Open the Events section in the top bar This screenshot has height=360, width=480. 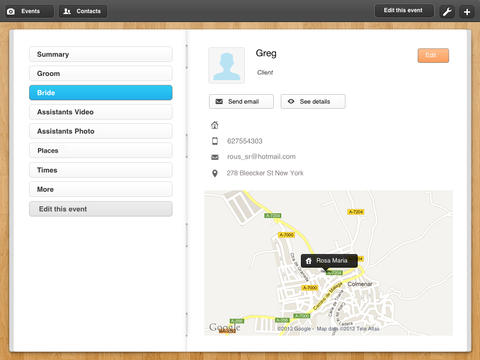point(29,11)
